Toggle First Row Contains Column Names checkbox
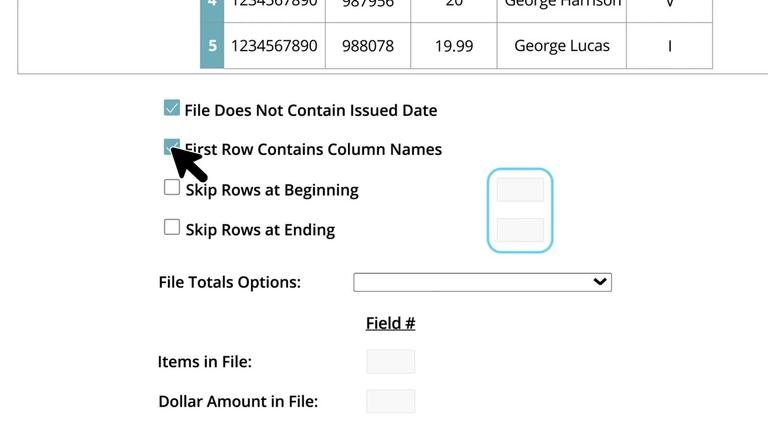768x432 pixels. (171, 146)
